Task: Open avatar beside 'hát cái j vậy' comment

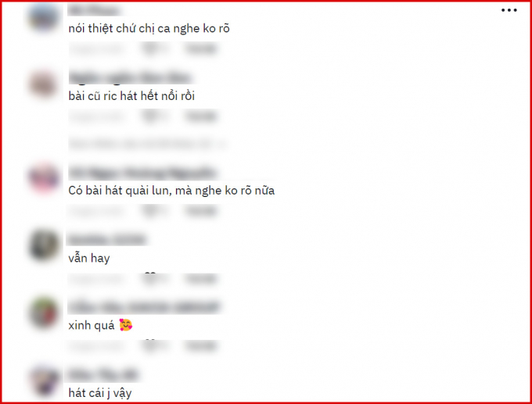Action: [x=44, y=381]
